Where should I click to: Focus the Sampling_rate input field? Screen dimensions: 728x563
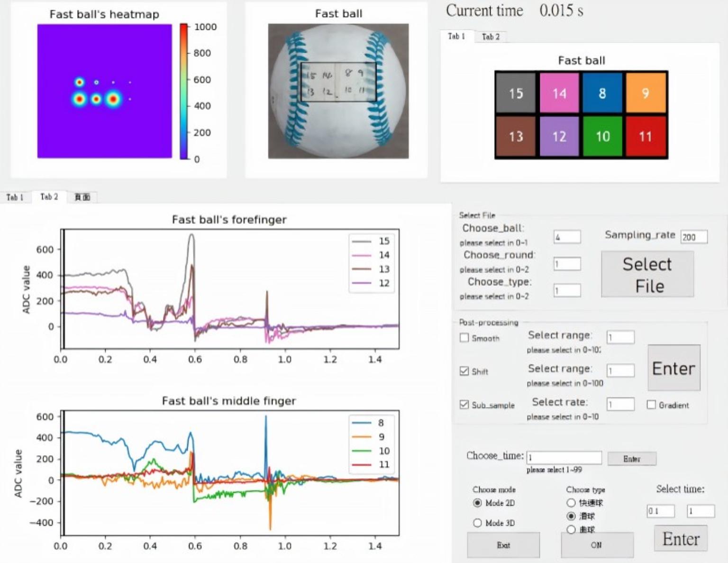694,237
